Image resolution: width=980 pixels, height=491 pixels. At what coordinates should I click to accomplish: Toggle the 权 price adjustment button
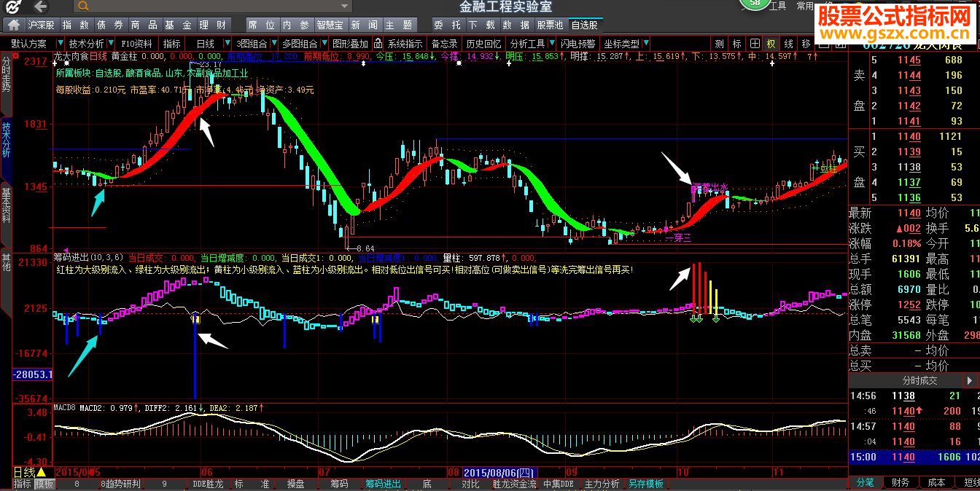[x=771, y=44]
